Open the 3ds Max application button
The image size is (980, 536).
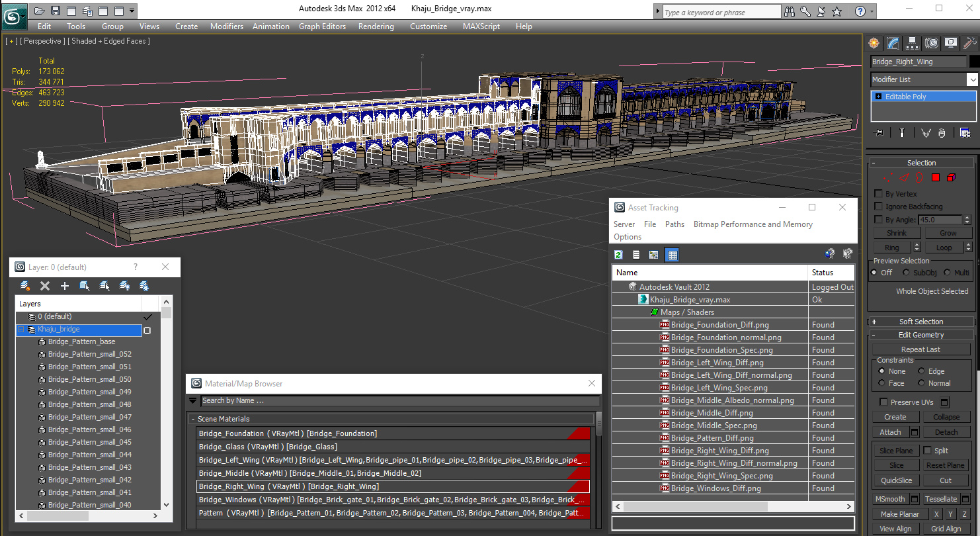14,15
